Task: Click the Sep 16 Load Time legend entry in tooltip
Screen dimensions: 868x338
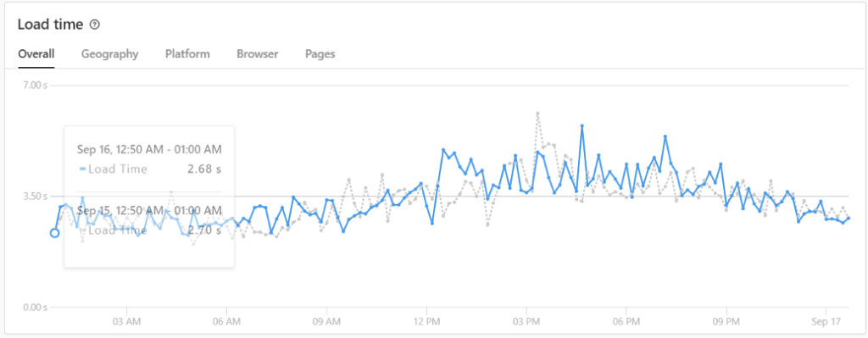Action: [114, 169]
